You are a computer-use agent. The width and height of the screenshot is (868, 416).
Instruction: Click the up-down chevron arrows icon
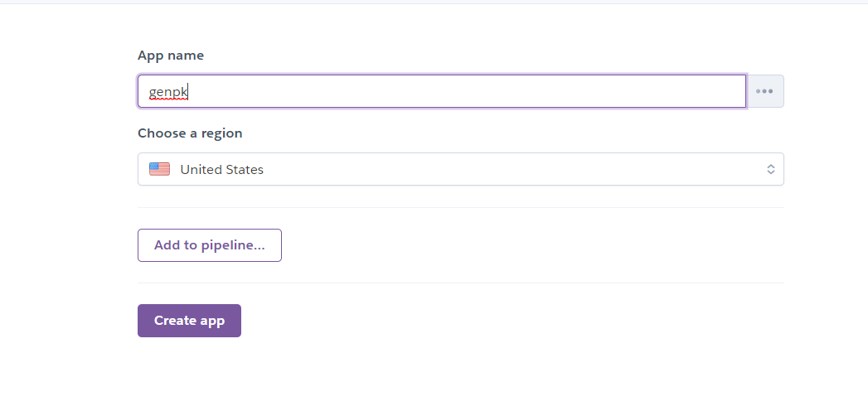click(x=770, y=169)
